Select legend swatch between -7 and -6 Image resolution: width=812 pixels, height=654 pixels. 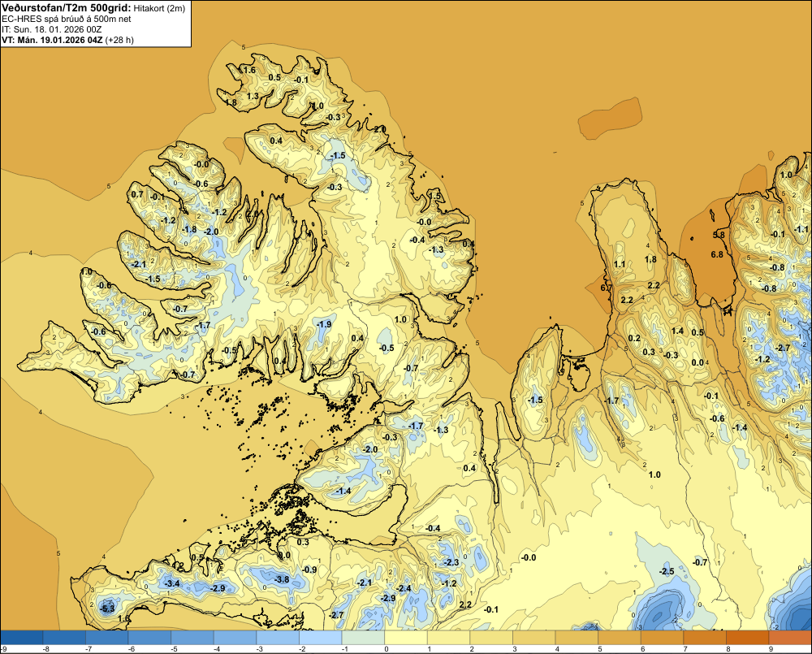106,637
